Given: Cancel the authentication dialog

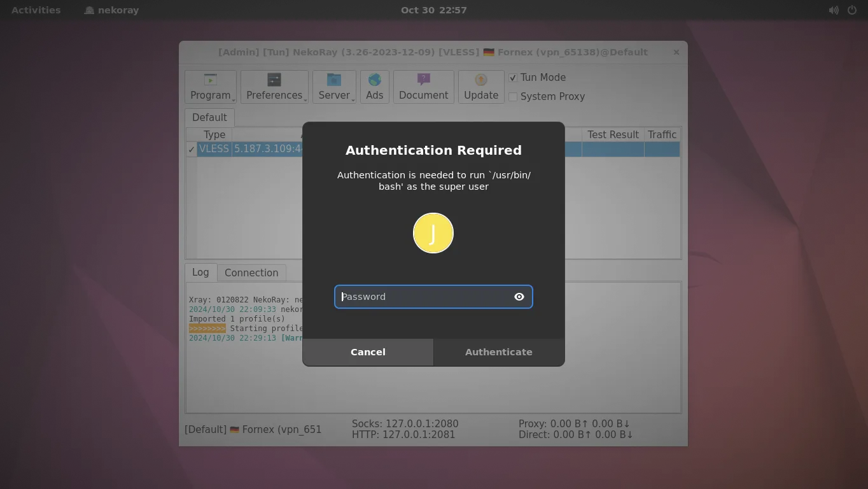Looking at the screenshot, I should pos(368,352).
